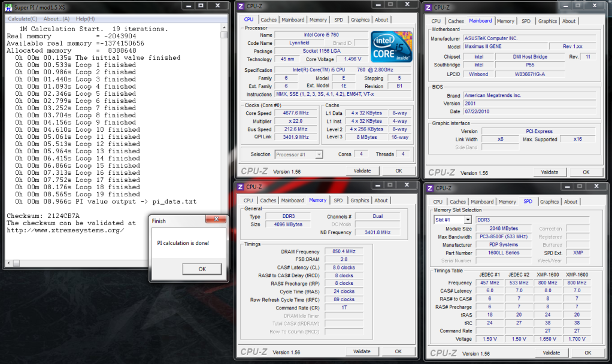The image size is (612, 364).
Task: Open the SPD tab in the Memory window
Action: (338, 201)
